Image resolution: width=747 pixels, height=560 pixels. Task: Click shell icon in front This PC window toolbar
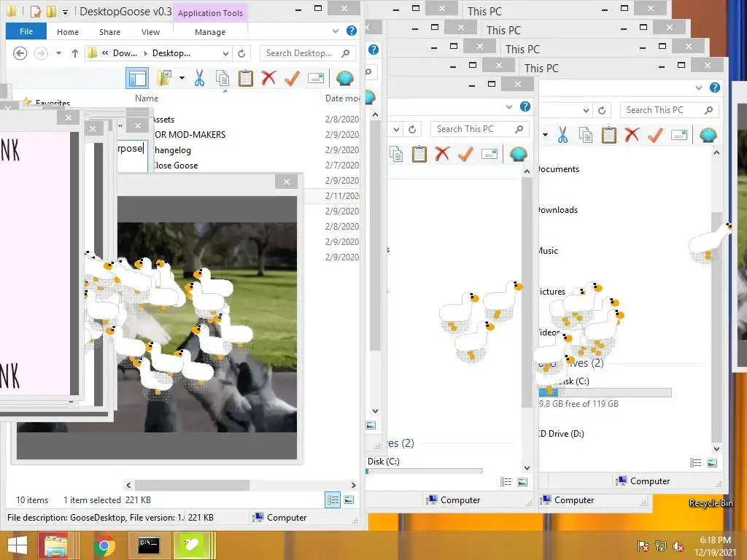tap(708, 135)
